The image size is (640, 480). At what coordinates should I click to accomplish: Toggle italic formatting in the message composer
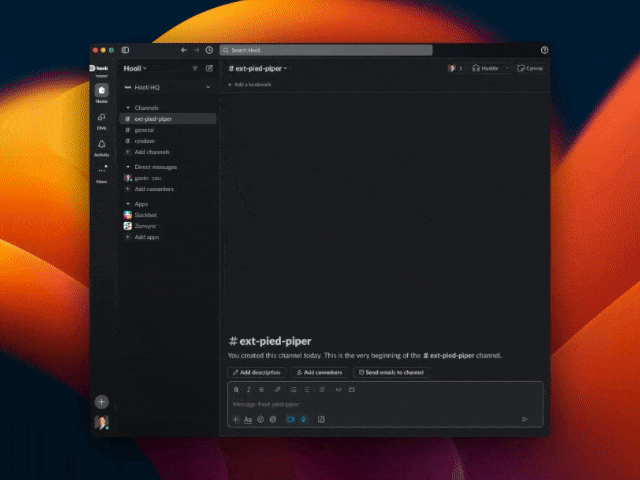tap(248, 389)
